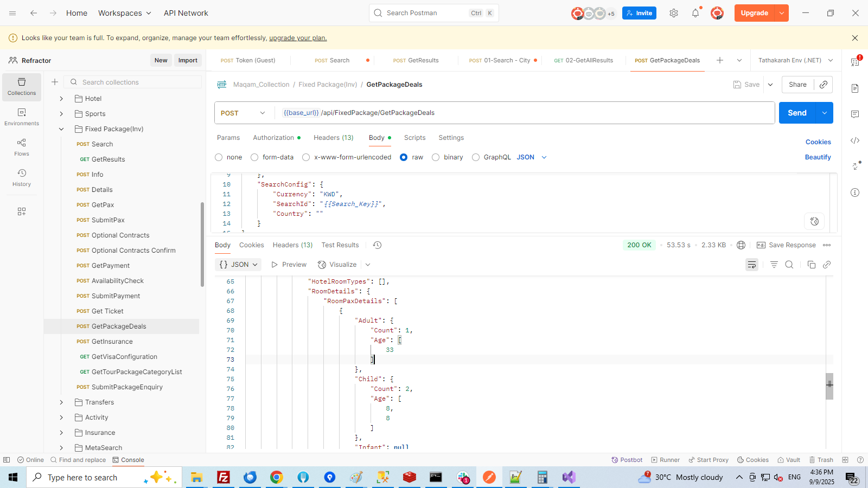The image size is (868, 488).
Task: Open notifications bell icon
Action: pyautogui.click(x=695, y=13)
